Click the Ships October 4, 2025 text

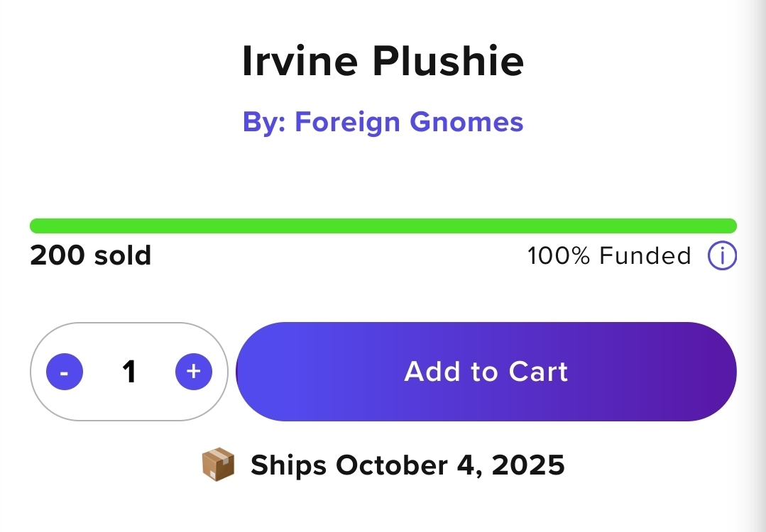coord(407,465)
